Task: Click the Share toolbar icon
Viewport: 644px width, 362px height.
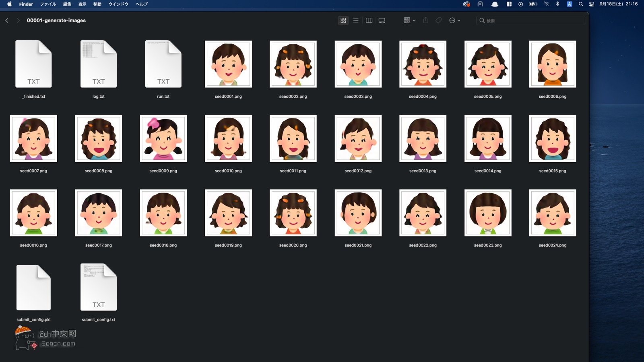Action: pyautogui.click(x=425, y=21)
